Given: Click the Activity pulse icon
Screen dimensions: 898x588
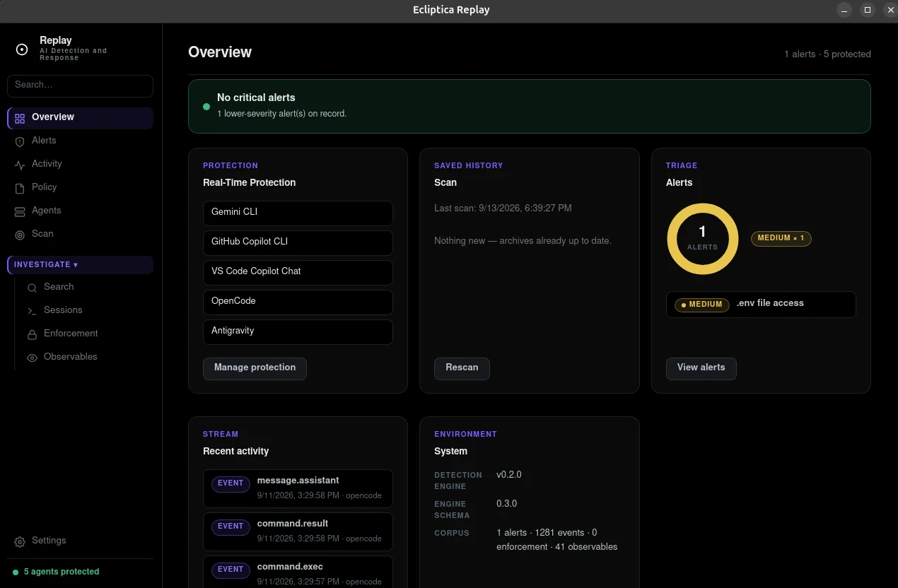Looking at the screenshot, I should click(x=20, y=165).
